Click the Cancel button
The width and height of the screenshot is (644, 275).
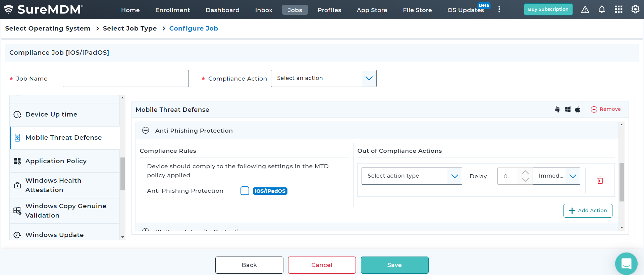coord(322,265)
